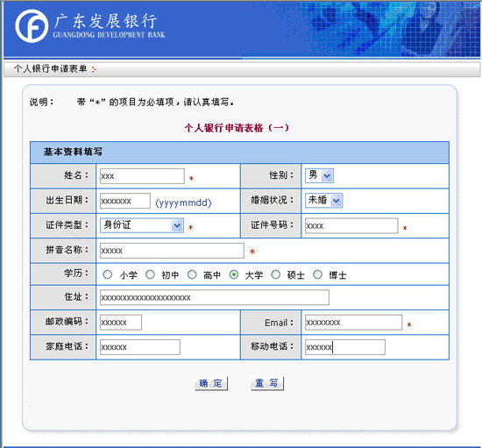Screen dimensions: 482x448
Task: Choose 博士 education radio button
Action: coord(317,274)
